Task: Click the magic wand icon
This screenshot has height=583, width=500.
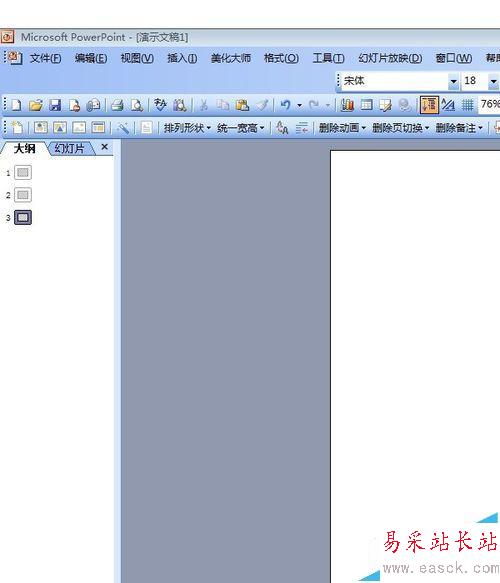Action: pos(123,128)
